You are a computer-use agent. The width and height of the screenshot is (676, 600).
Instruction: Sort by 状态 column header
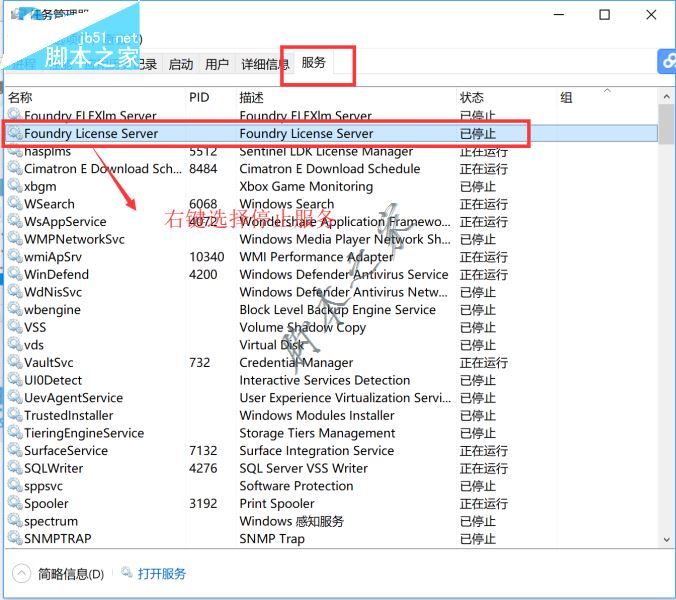472,97
